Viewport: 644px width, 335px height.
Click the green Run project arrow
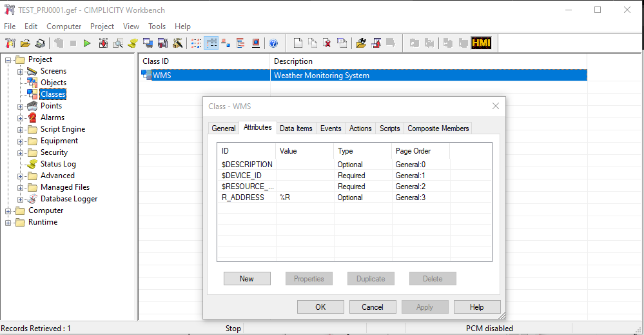click(x=86, y=43)
